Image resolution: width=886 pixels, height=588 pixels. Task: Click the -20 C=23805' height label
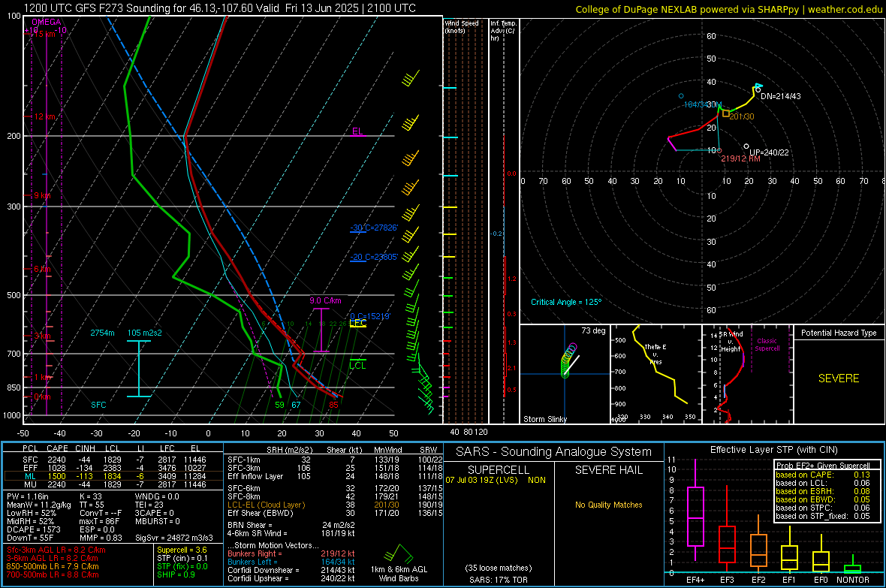(x=374, y=257)
